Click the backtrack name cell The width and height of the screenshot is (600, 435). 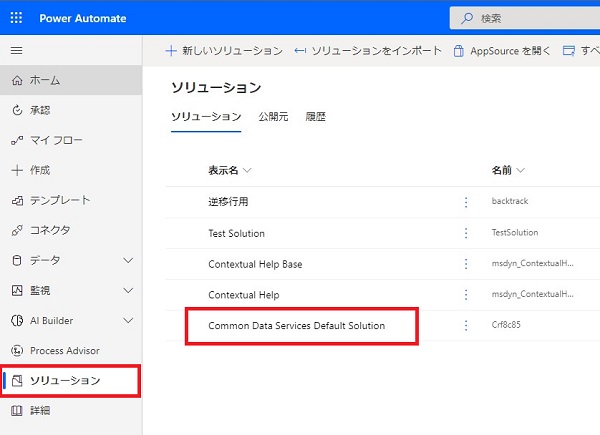[510, 201]
